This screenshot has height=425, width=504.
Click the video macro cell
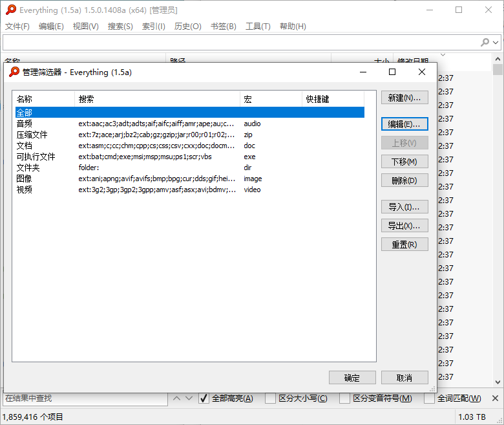click(x=252, y=190)
